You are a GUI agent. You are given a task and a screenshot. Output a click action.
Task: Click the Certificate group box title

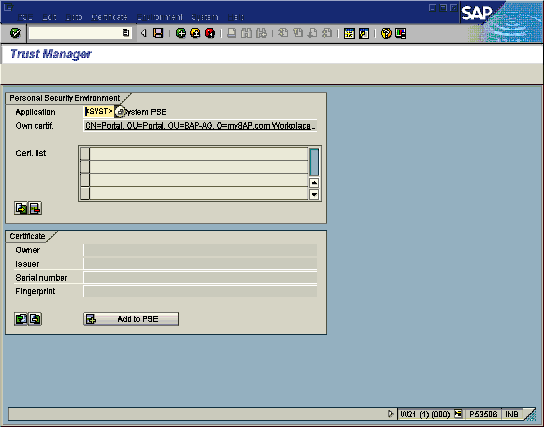pos(27,236)
